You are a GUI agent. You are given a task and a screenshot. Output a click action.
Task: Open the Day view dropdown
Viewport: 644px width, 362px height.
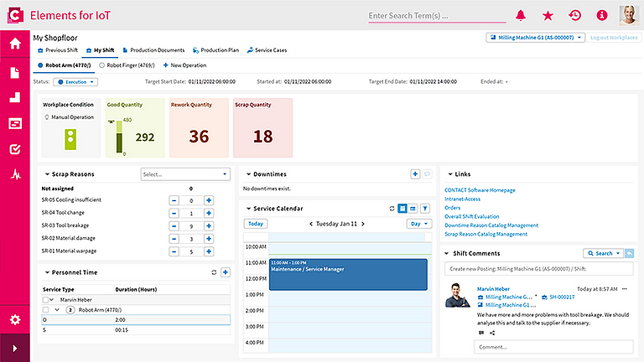click(419, 224)
